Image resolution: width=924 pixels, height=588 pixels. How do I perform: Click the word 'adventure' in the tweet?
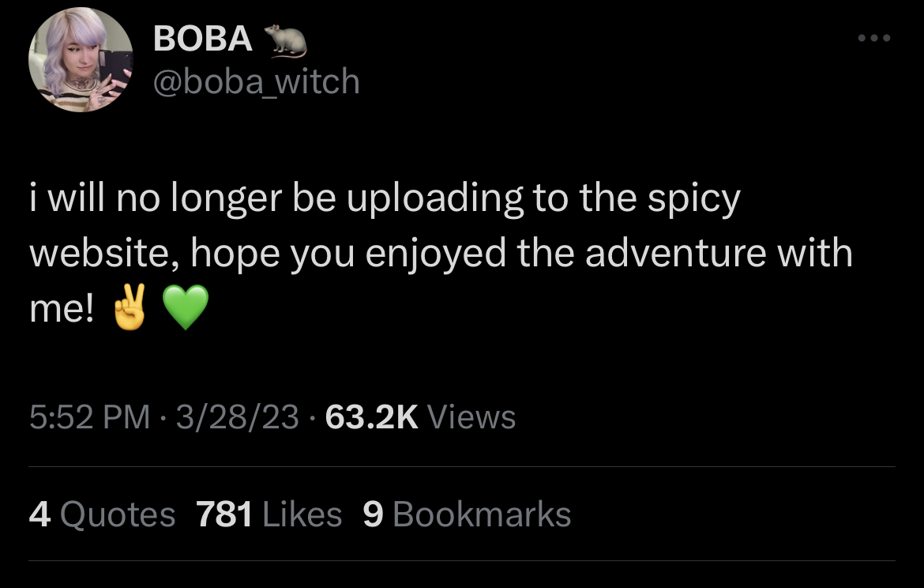click(675, 252)
